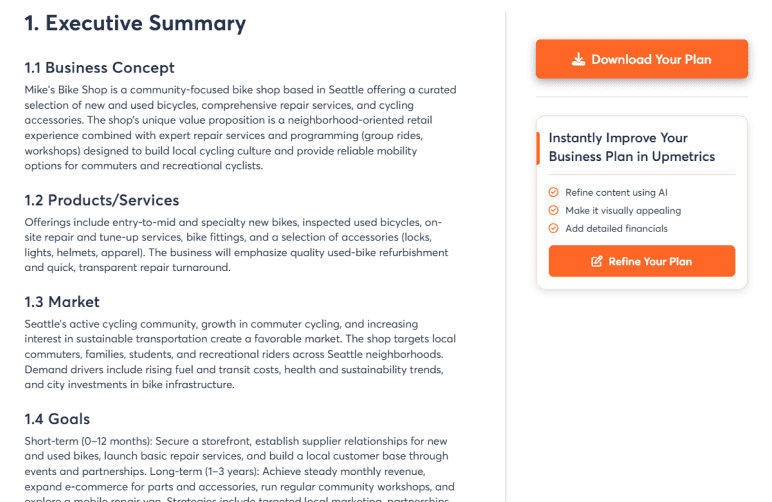The image size is (772, 502).
Task: Click the download arrow icon
Action: [x=578, y=59]
